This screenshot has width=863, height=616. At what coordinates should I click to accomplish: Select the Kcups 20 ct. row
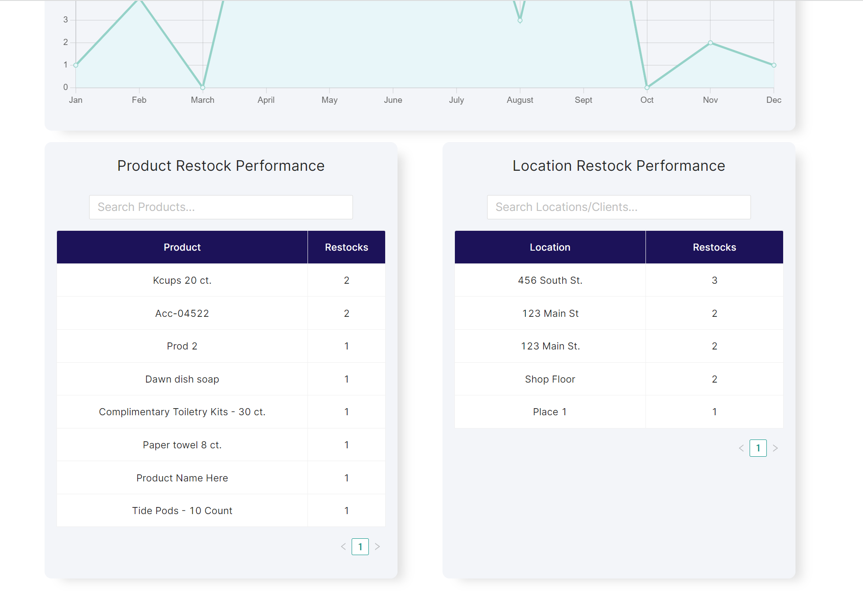tap(221, 280)
